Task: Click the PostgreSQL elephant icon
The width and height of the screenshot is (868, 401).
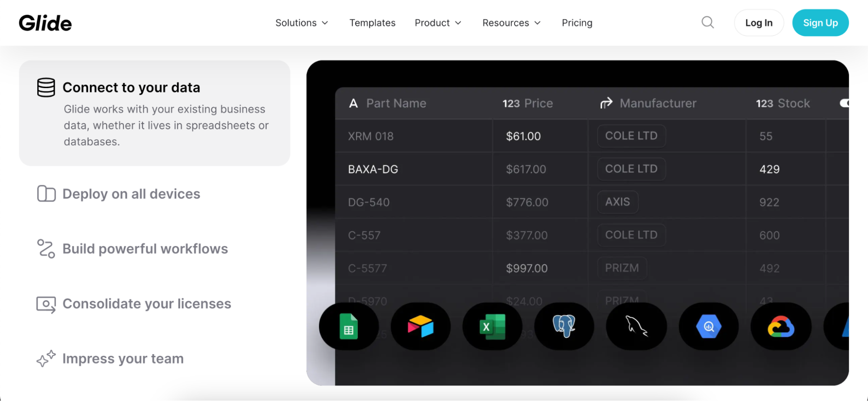Action: [x=564, y=326]
